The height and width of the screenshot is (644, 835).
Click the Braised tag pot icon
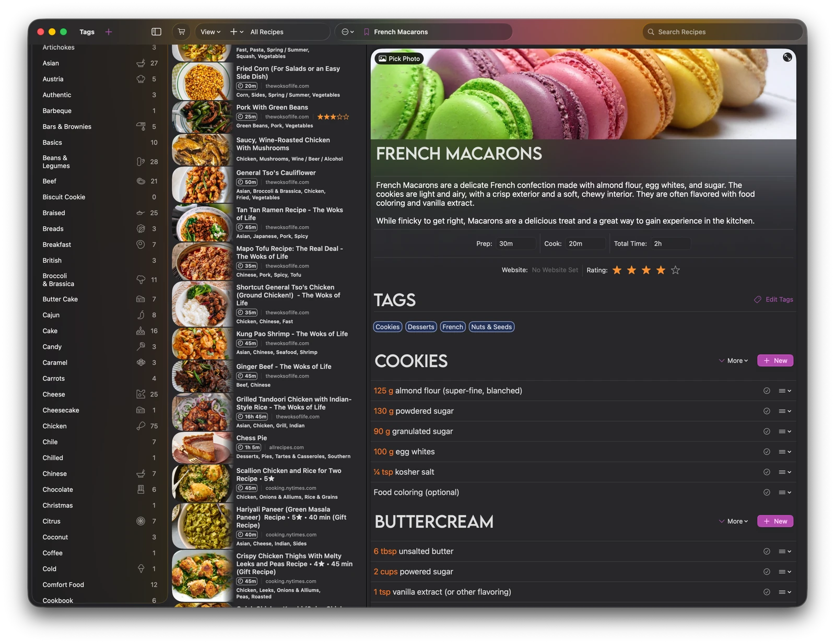pos(140,213)
